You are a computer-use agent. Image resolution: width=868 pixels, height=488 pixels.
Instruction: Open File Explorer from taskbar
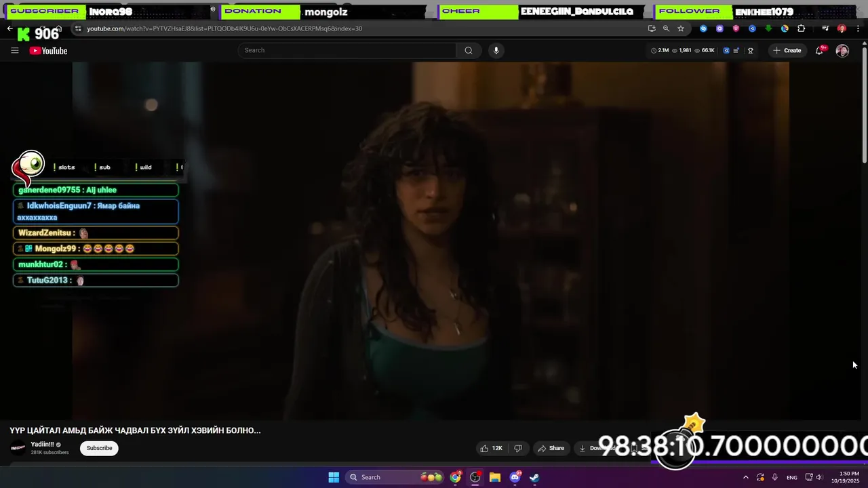495,477
